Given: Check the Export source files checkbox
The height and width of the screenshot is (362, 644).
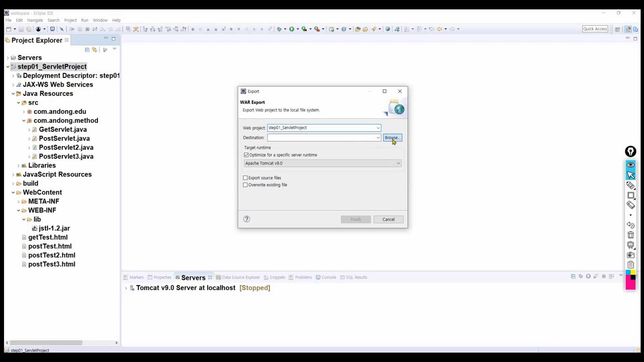Looking at the screenshot, I should (x=245, y=178).
